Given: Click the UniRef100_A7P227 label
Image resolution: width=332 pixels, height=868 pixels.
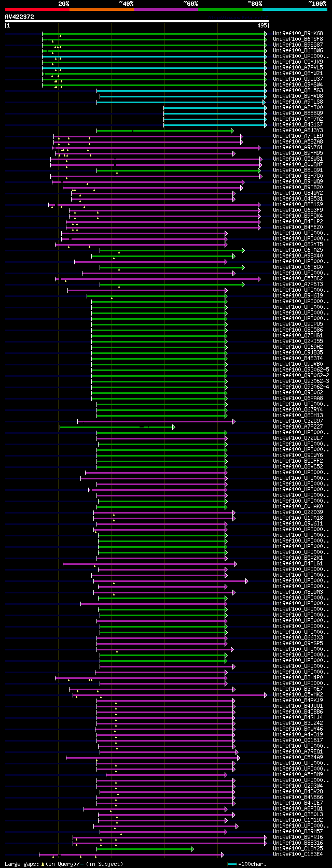Looking at the screenshot, I should tap(298, 427).
